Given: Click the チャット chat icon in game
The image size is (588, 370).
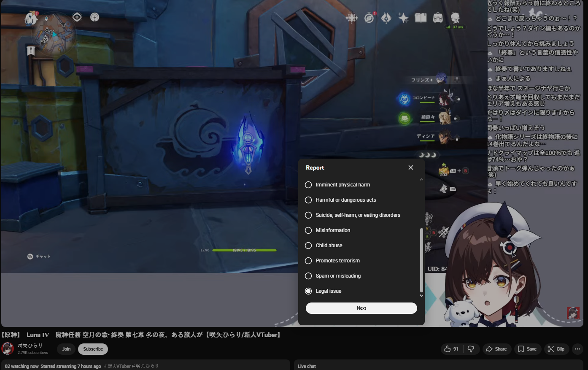Looking at the screenshot, I should [x=30, y=257].
